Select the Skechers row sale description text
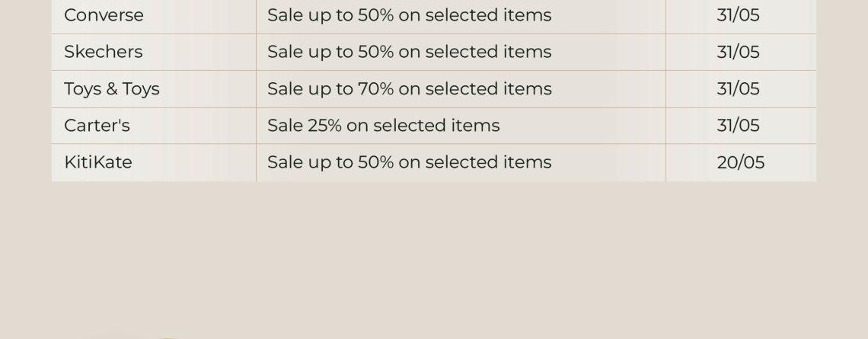868x339 pixels. (x=409, y=52)
